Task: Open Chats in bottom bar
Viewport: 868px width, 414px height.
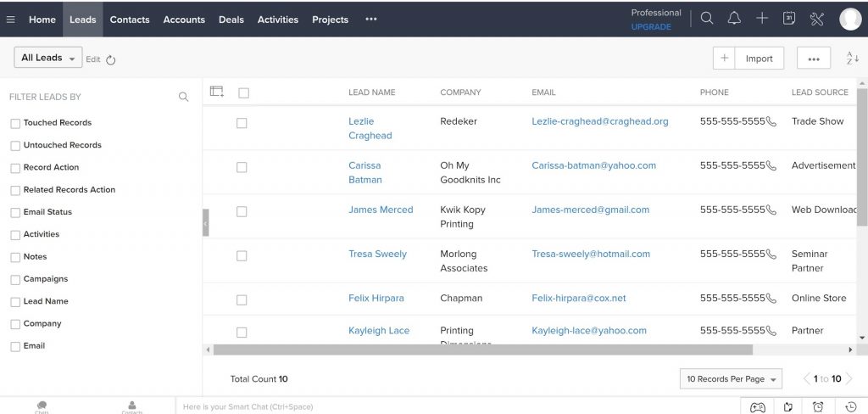Action: pos(42,407)
